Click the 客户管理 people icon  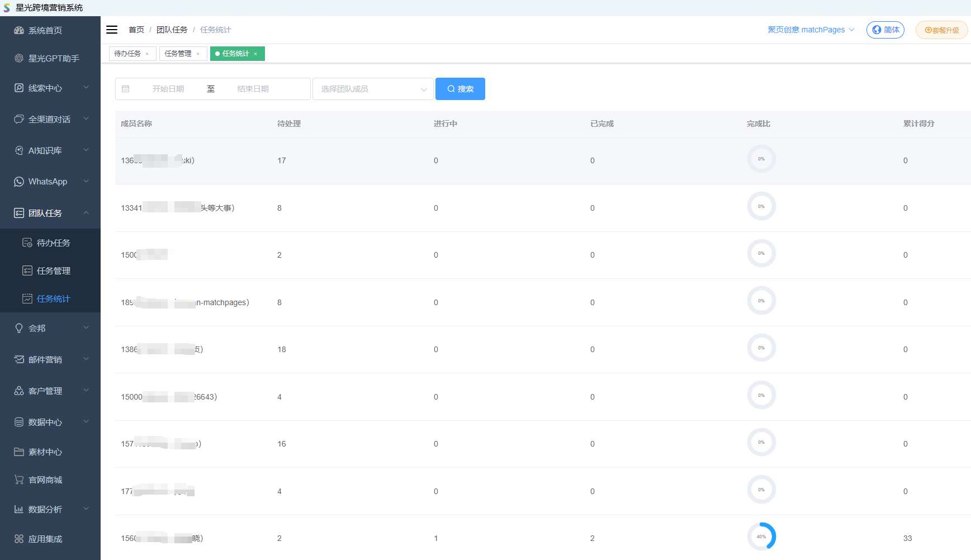(19, 391)
